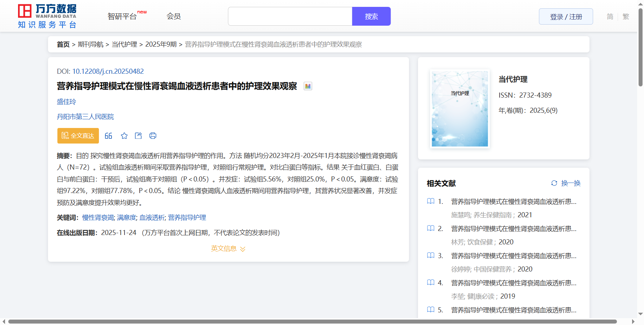Click book icon next to first related article
Image resolution: width=644 pixels, height=325 pixels.
click(x=431, y=201)
